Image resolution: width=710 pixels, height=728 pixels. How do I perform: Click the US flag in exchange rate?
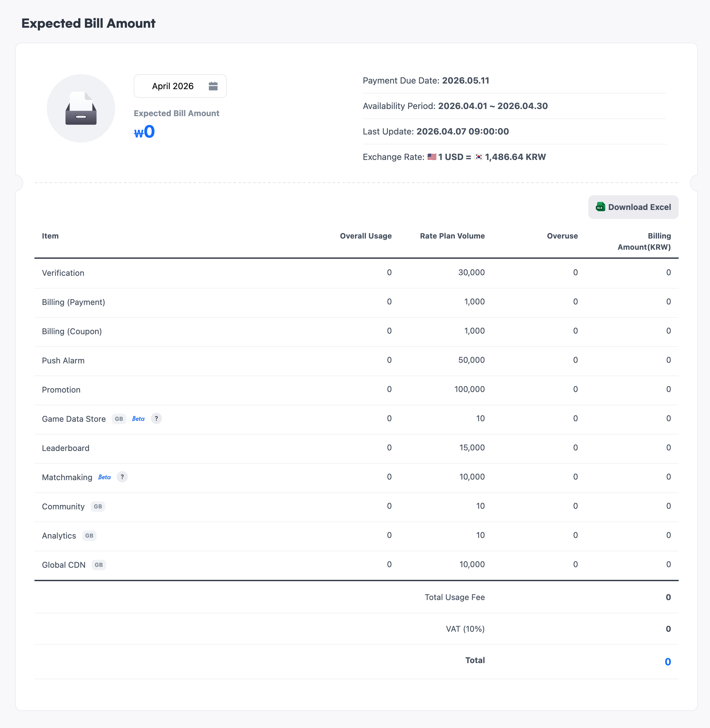(x=431, y=157)
